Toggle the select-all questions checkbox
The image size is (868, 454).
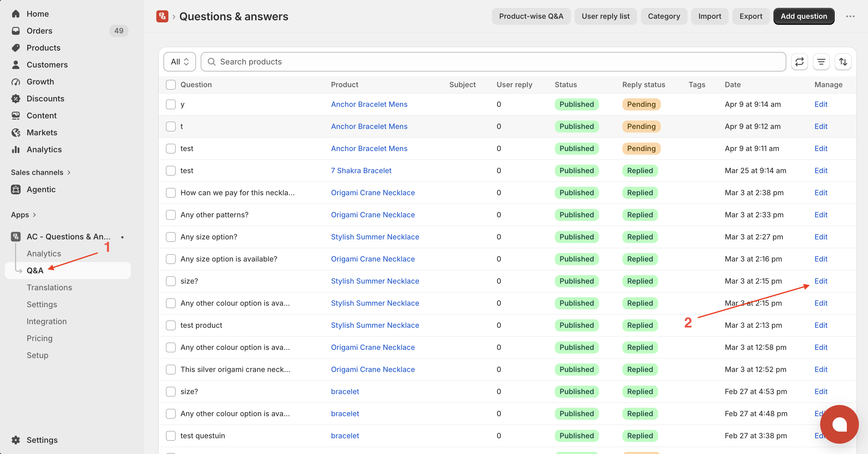click(x=171, y=84)
